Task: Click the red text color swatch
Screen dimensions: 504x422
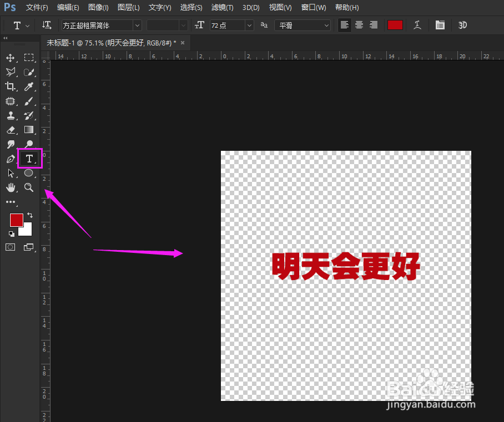Action: (x=395, y=25)
